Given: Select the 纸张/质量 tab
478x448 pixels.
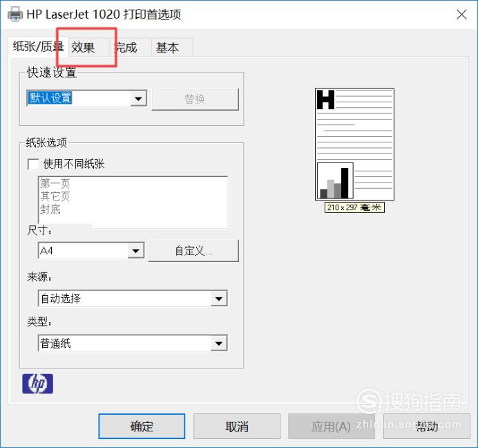Looking at the screenshot, I should [38, 47].
